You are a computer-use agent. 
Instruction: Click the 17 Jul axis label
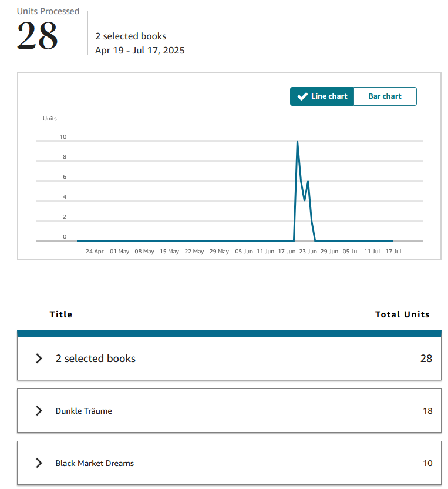click(393, 252)
